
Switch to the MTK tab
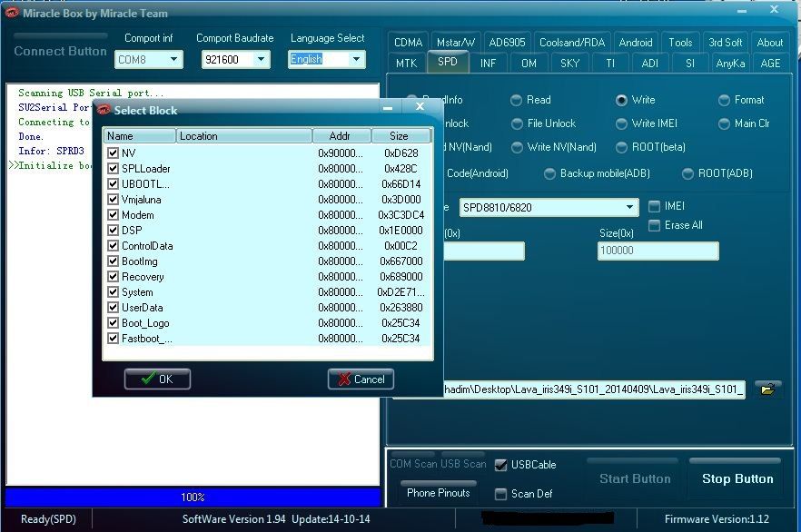[x=407, y=64]
